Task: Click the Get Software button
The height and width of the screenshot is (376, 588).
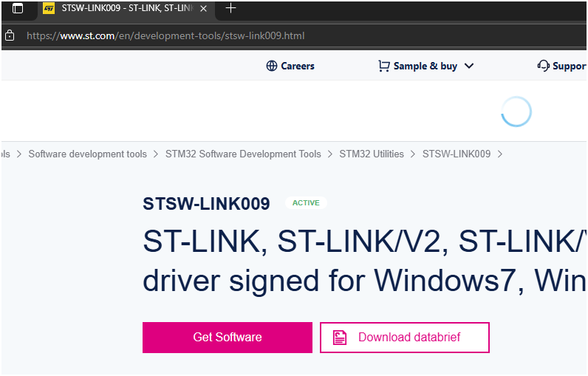Action: 228,338
